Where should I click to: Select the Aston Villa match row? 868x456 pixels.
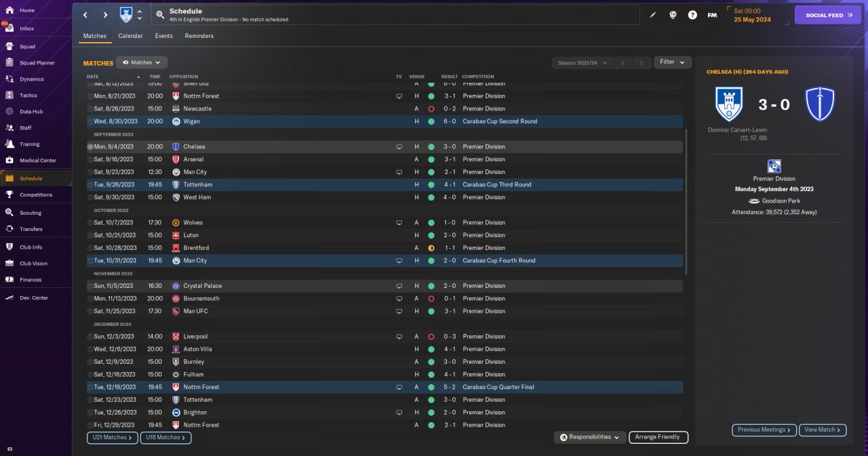click(x=384, y=349)
